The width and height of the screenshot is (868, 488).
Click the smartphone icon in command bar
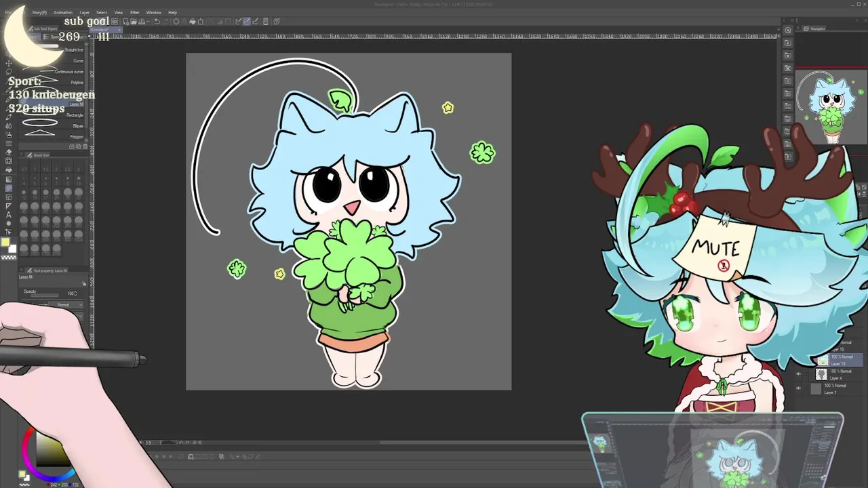click(265, 21)
